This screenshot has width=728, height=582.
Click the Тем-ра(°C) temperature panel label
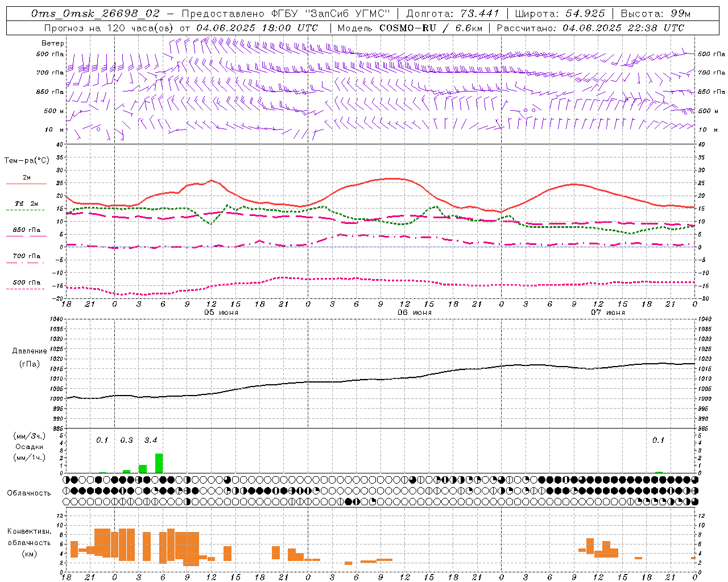coord(27,161)
